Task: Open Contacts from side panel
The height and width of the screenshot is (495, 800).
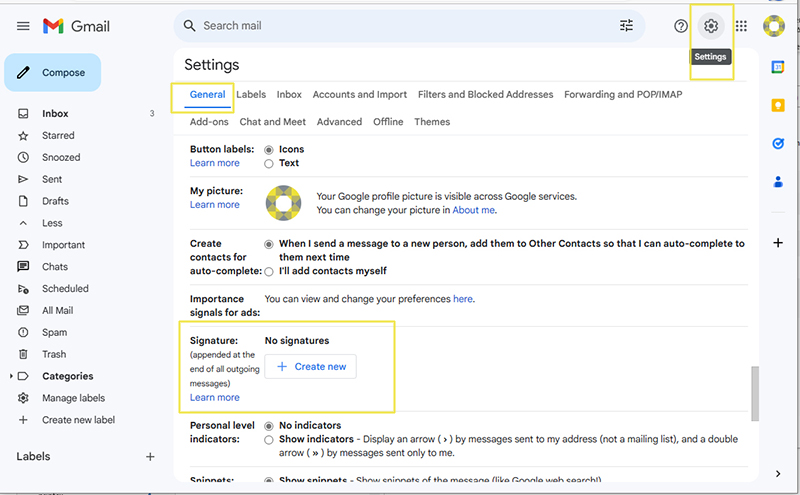Action: (778, 182)
